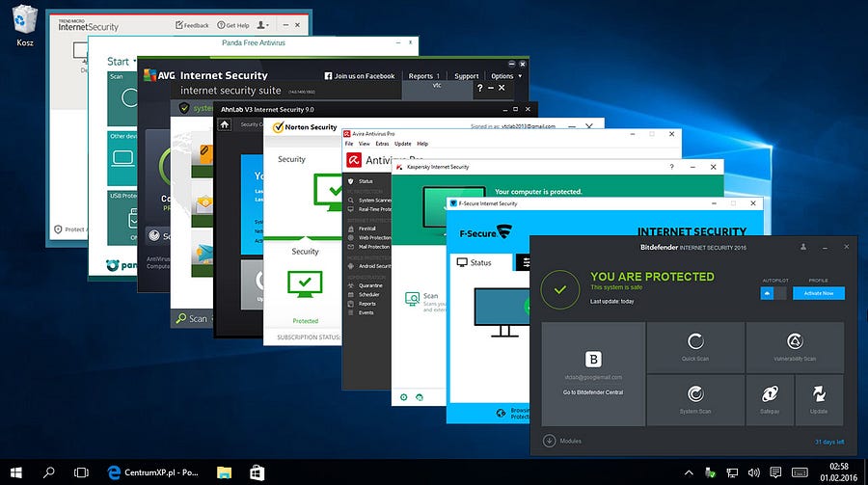Open Go to Bitdefender Central link

(x=593, y=392)
